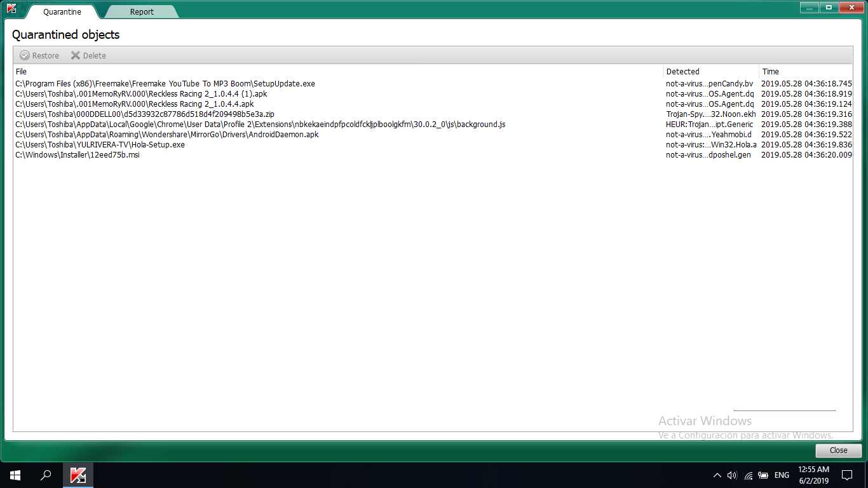
Task: Sort list by File column header
Action: [x=339, y=72]
